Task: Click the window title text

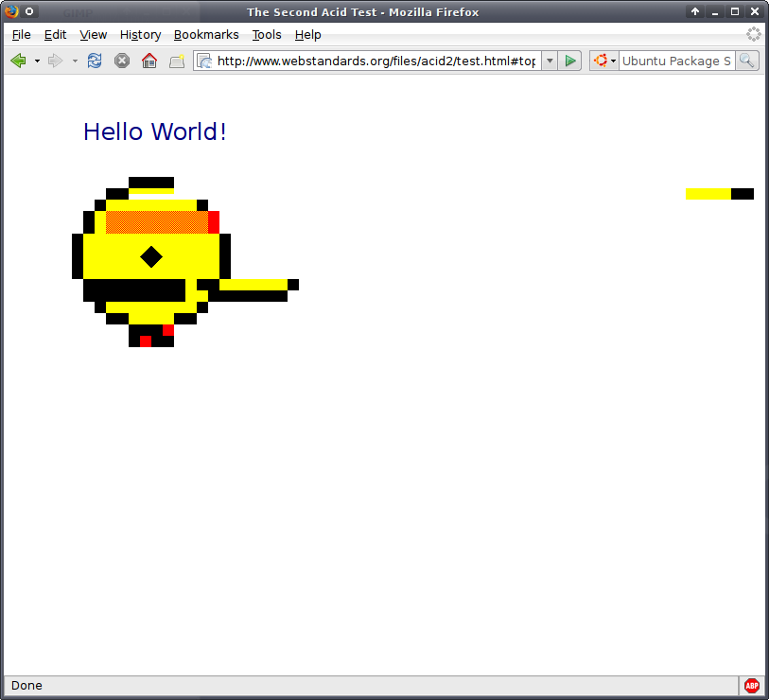Action: pyautogui.click(x=362, y=12)
